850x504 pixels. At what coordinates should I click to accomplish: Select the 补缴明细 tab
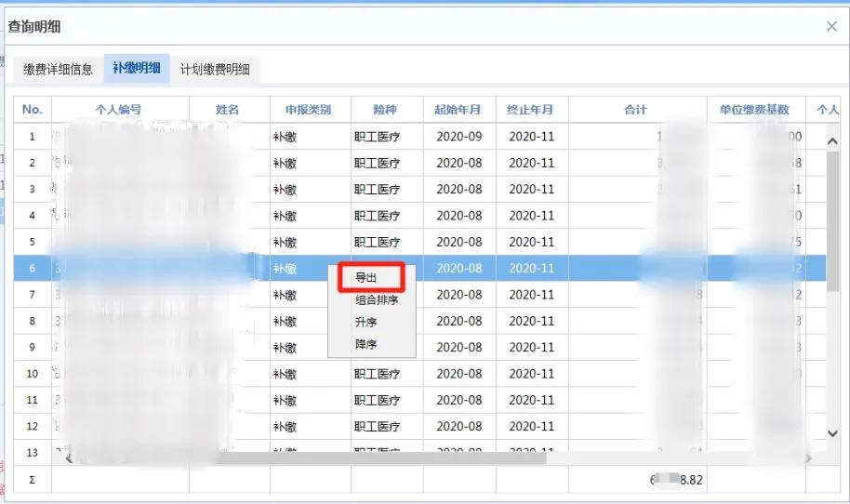click(x=137, y=68)
